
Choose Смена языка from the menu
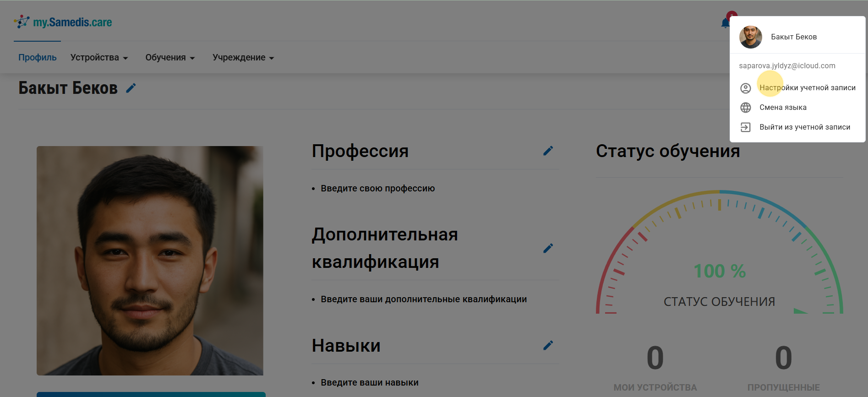783,108
